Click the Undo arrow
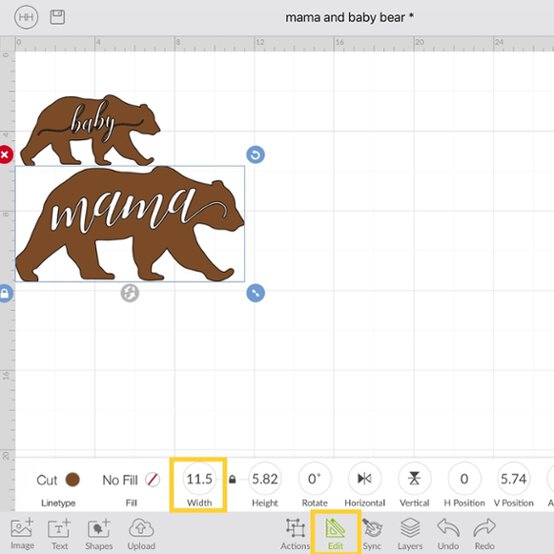The width and height of the screenshot is (554, 554). pyautogui.click(x=448, y=534)
